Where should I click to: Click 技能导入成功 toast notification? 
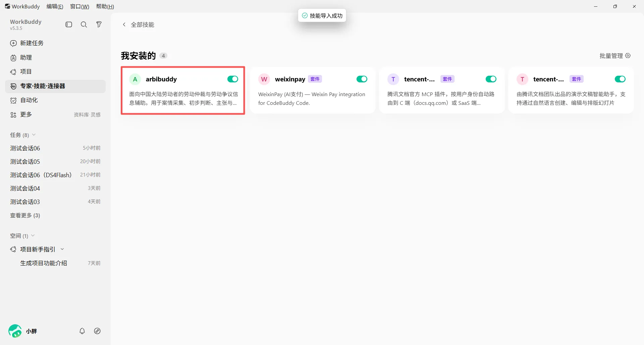(322, 16)
